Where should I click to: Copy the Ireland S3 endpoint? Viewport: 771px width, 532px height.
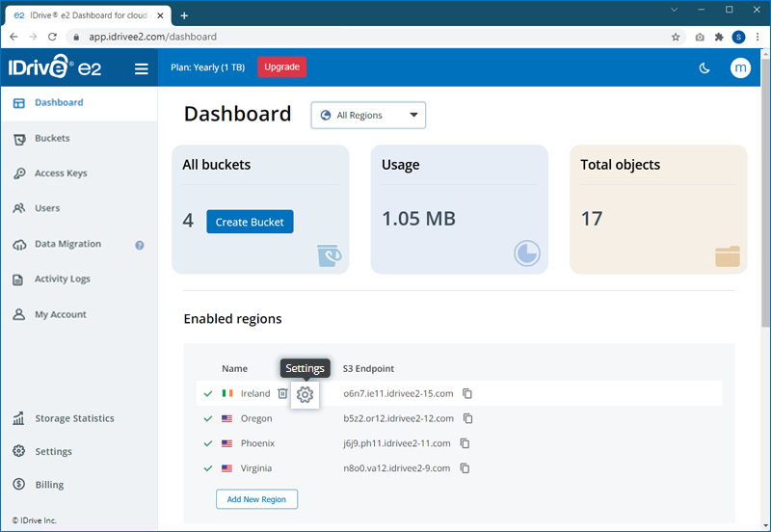[x=467, y=393]
